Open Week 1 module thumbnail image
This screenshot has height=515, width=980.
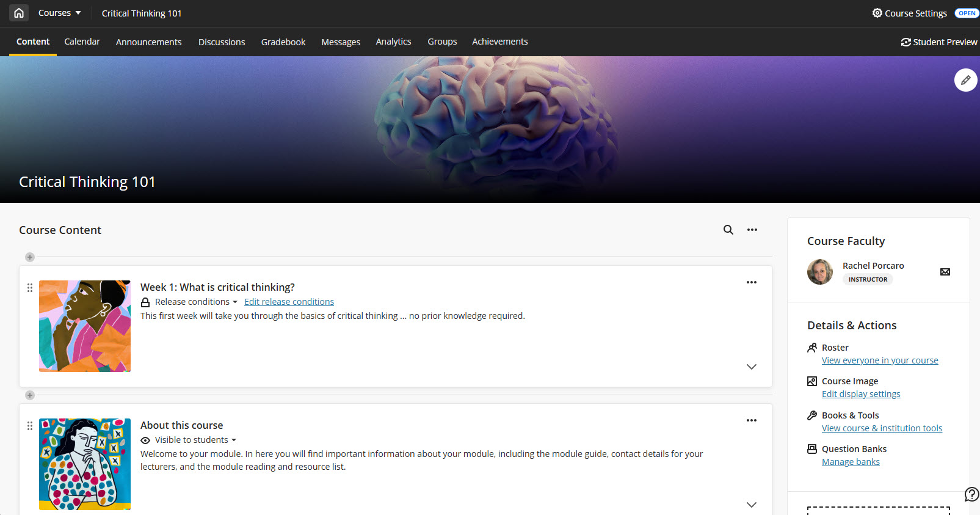coord(85,326)
